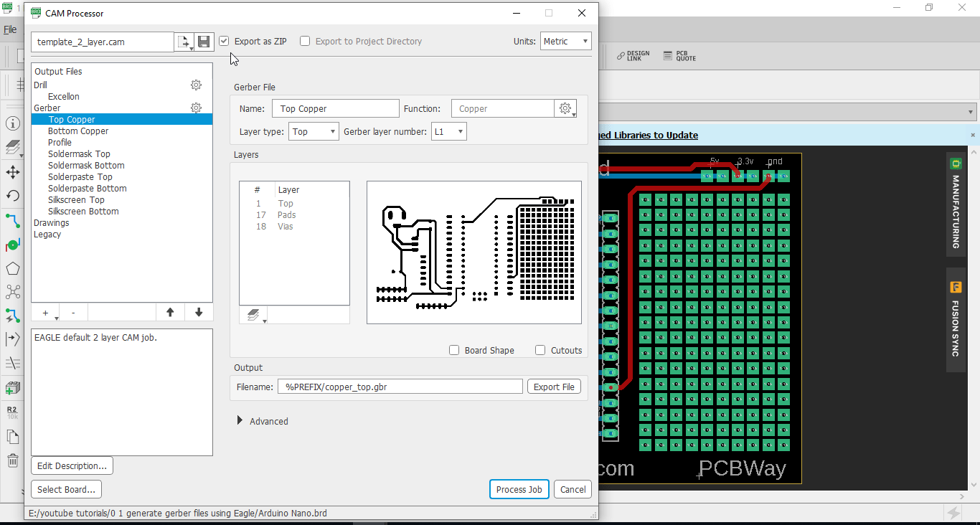Move selected output down with arrow icon

[x=199, y=313]
